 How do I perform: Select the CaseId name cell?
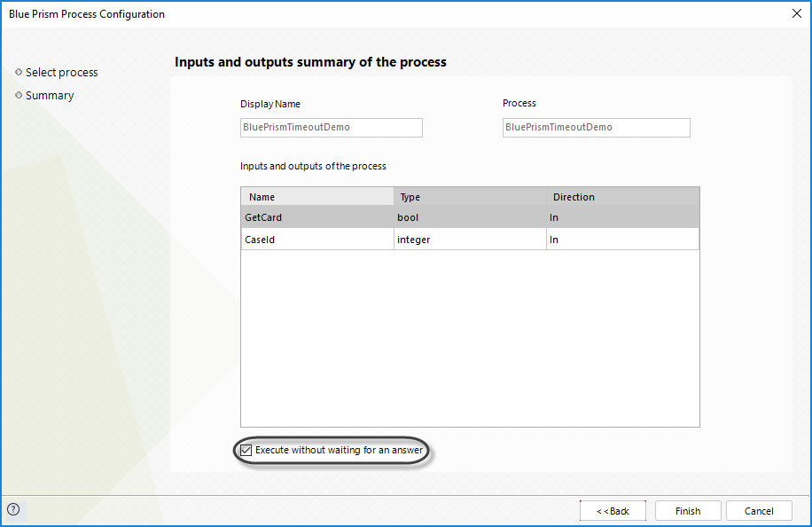317,240
